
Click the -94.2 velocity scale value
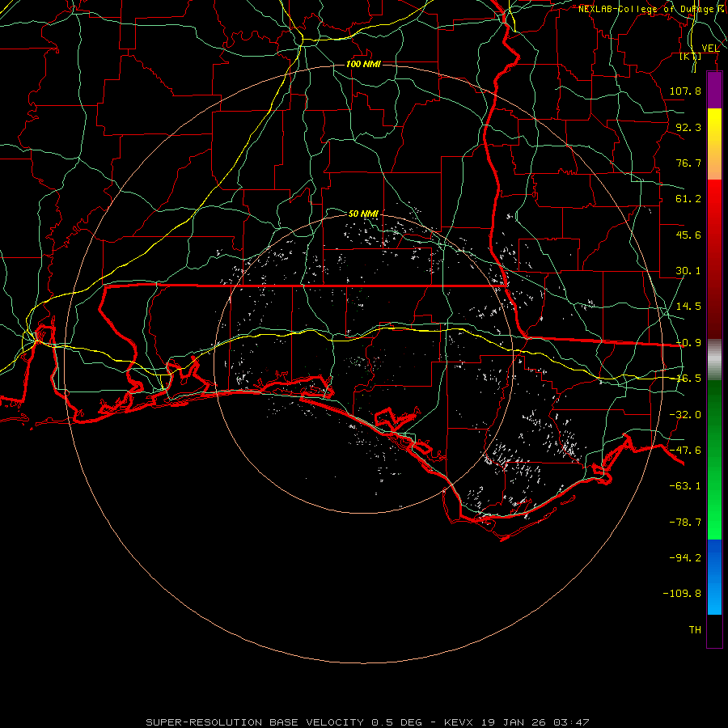685,558
